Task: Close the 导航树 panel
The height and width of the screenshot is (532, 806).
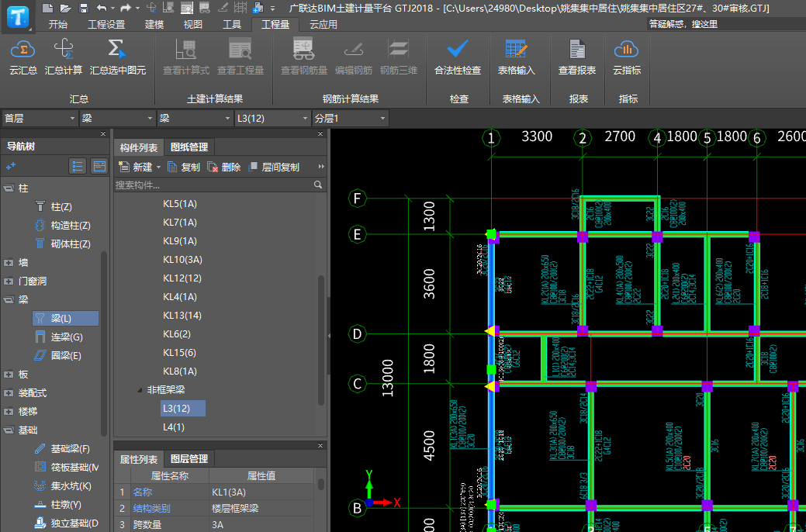Action: point(103,133)
